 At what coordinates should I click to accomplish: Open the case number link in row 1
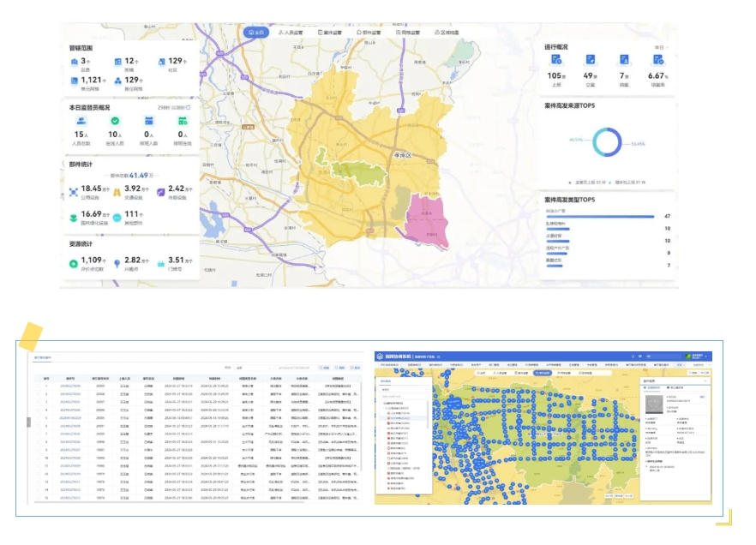(x=69, y=386)
